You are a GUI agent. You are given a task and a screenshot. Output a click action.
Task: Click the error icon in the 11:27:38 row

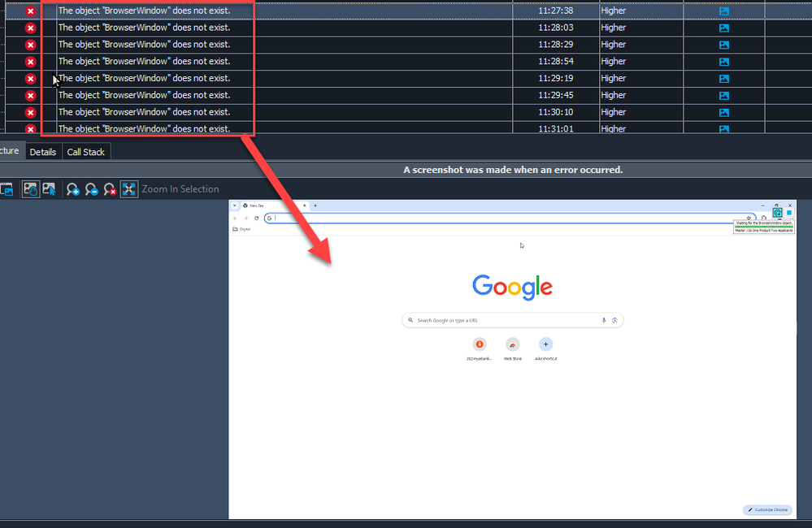tap(31, 11)
